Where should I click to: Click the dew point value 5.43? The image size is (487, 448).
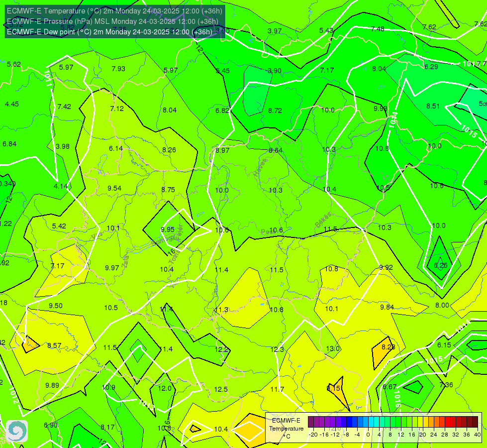pos(326,30)
